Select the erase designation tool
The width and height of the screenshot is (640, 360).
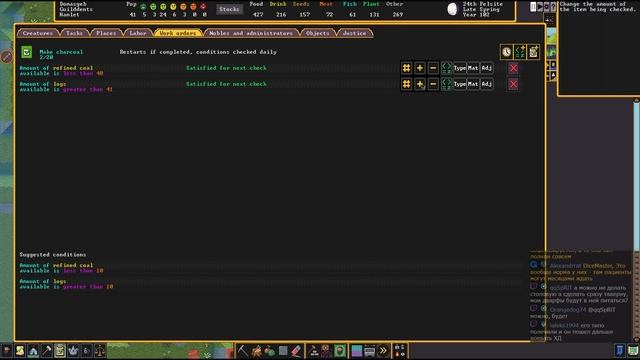tap(296, 351)
